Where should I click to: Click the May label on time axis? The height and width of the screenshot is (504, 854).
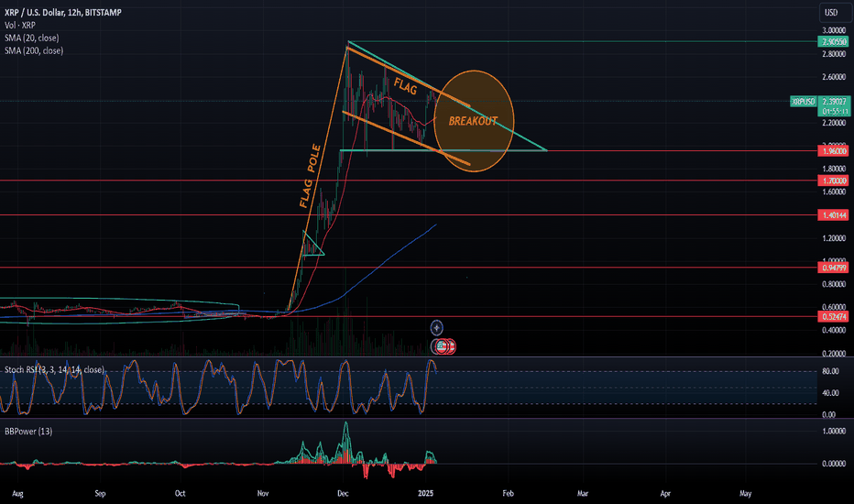point(745,494)
